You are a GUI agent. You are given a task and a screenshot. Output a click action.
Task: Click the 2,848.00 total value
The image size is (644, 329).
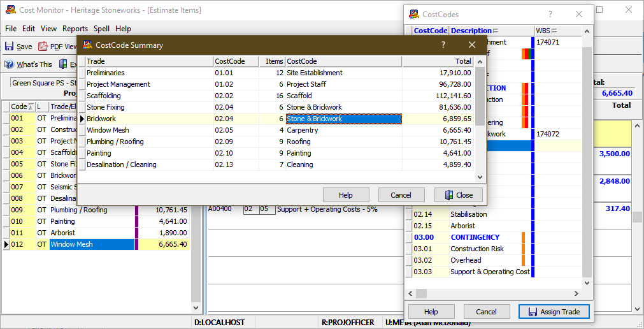pos(615,181)
